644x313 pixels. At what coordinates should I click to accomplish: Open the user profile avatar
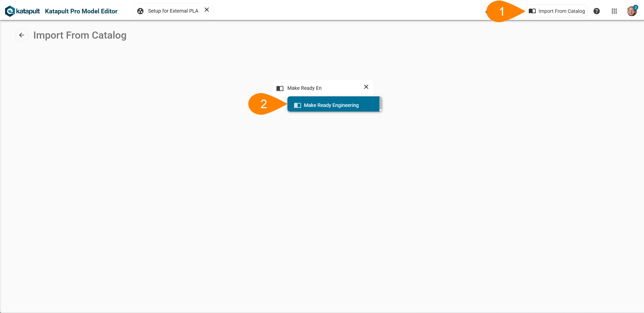coord(631,12)
